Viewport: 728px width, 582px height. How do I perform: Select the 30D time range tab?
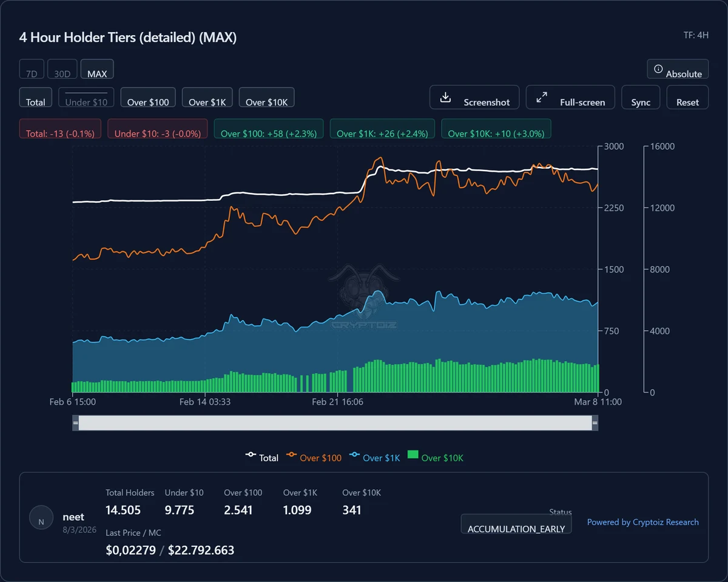(62, 69)
